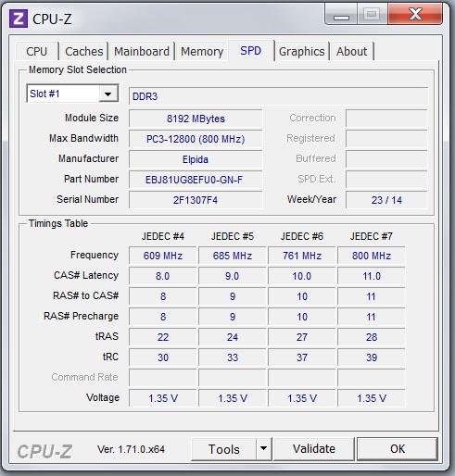This screenshot has height=476, width=455.
Task: Show the About tab
Action: point(352,52)
